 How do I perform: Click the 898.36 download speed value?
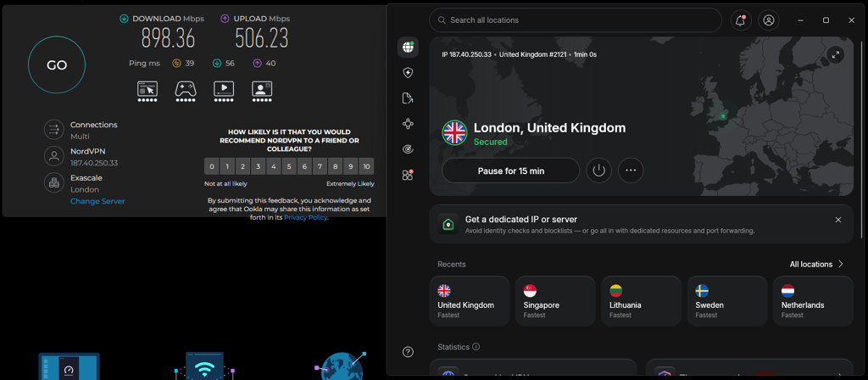(169, 38)
